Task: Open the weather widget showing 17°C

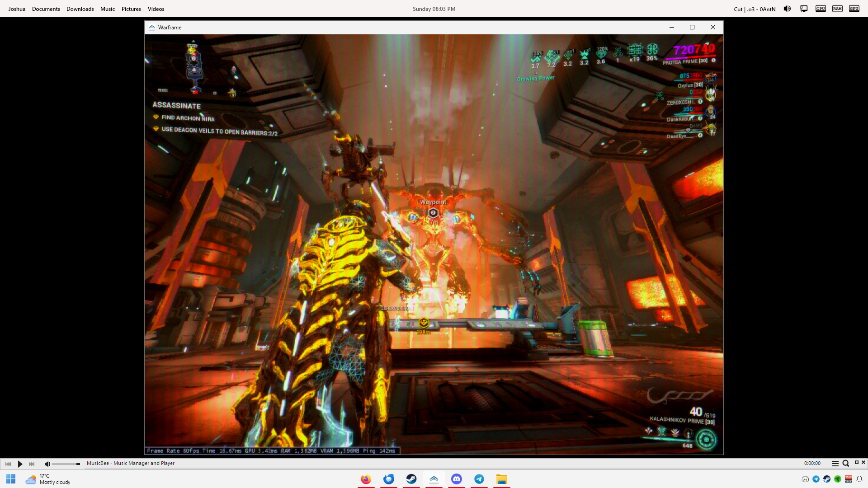Action: tap(48, 479)
